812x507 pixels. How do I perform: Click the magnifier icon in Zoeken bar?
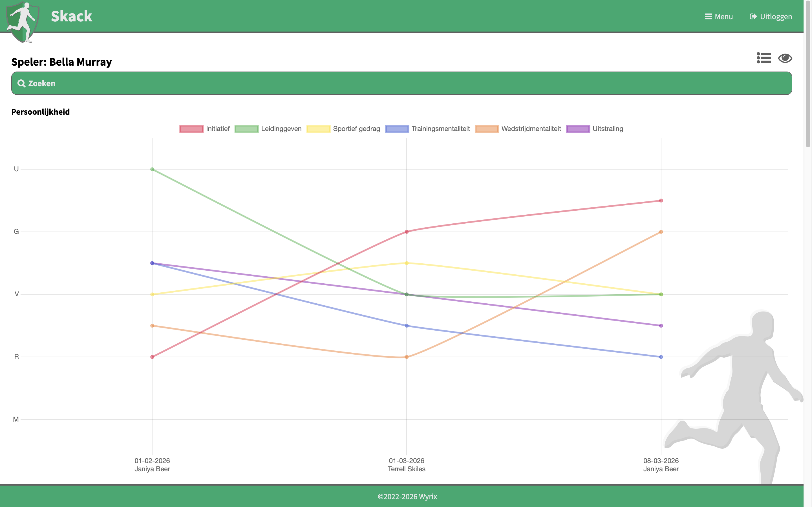[21, 83]
